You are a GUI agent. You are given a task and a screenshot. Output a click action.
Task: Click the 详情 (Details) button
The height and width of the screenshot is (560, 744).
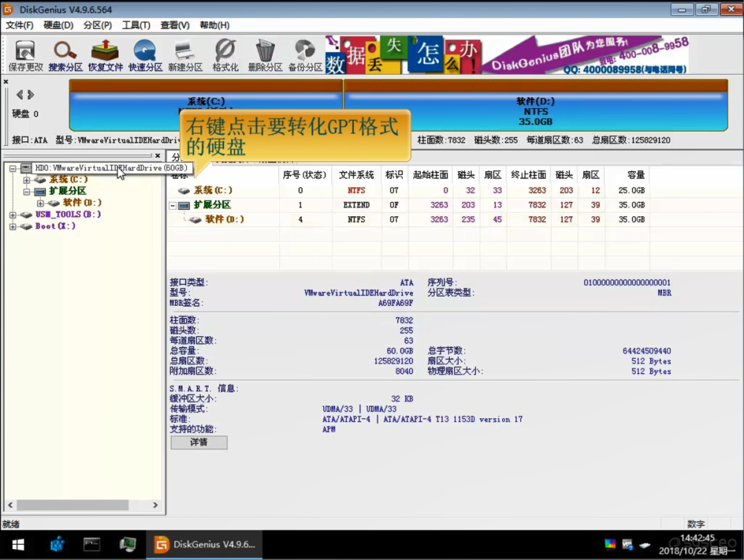[x=198, y=442]
